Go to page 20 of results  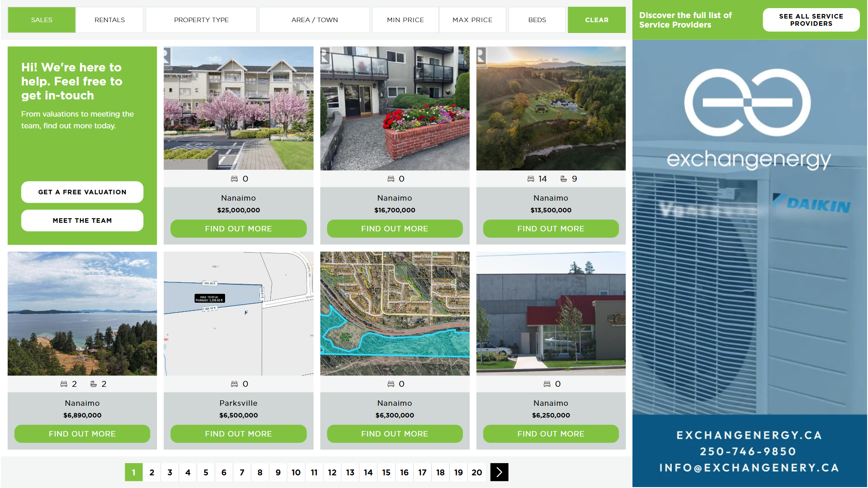pyautogui.click(x=476, y=472)
